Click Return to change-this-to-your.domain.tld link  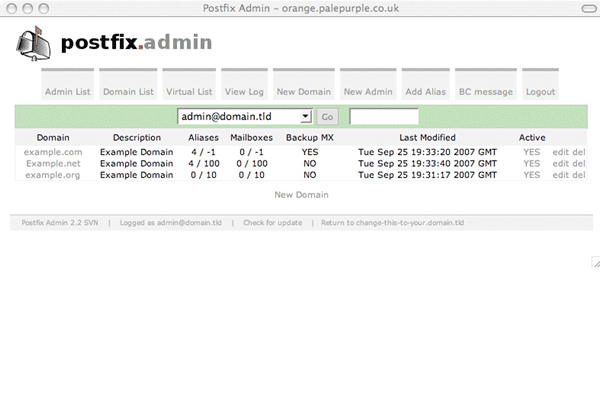(392, 223)
